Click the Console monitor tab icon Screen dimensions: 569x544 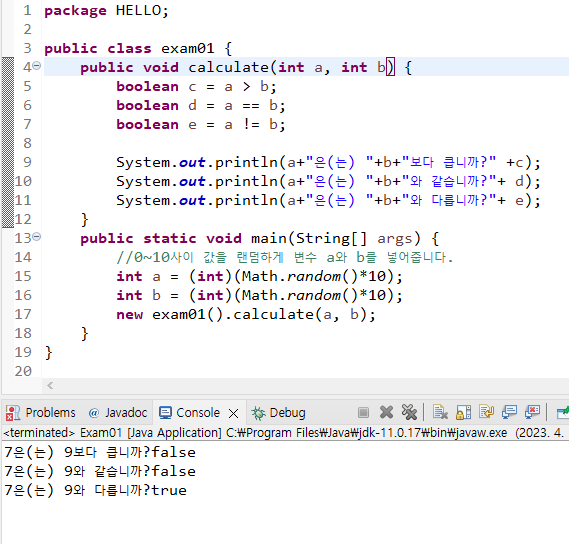pyautogui.click(x=165, y=413)
